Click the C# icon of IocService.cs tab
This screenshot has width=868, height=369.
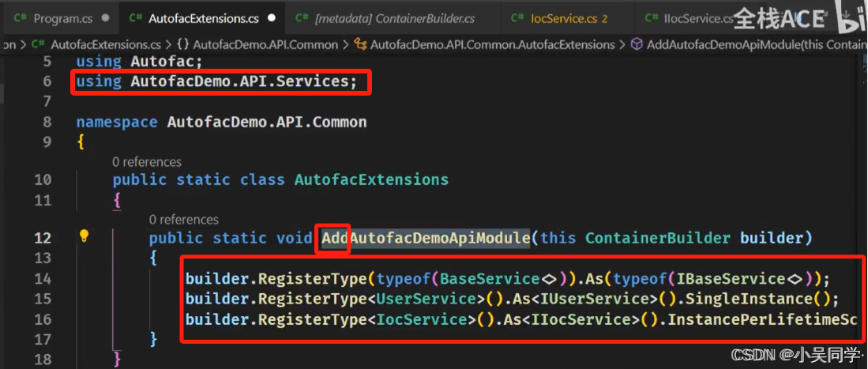[517, 17]
